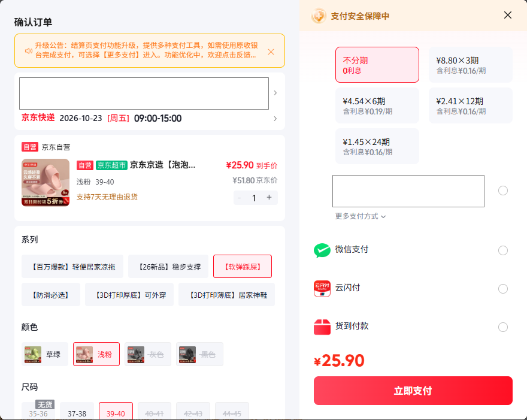Click 京东自营 store name
527x420 pixels.
[x=56, y=147]
